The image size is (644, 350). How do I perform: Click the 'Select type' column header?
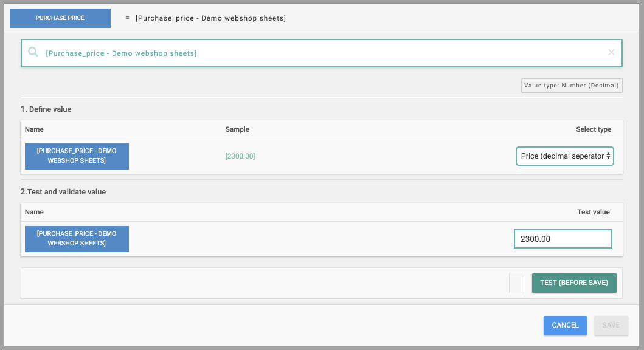(x=594, y=129)
